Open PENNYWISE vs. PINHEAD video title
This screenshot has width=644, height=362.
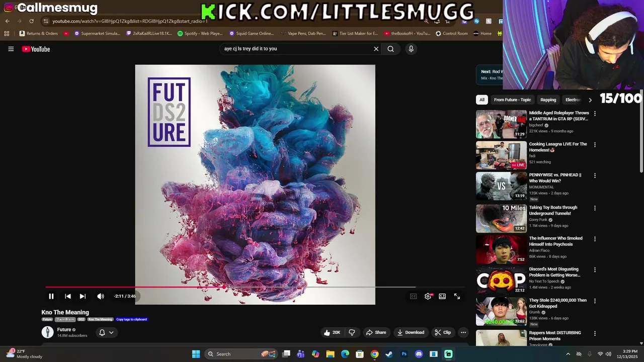pyautogui.click(x=555, y=178)
